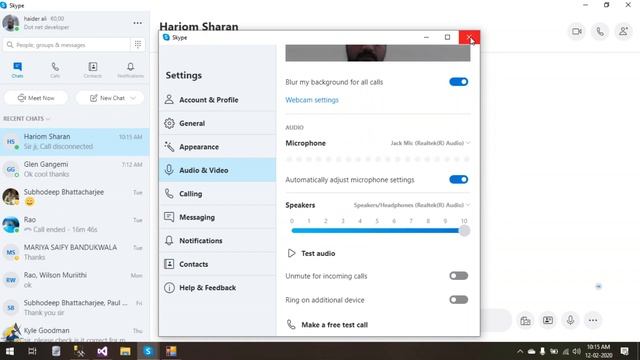This screenshot has width=640, height=360.
Task: Open Contacts settings
Action: point(218,264)
